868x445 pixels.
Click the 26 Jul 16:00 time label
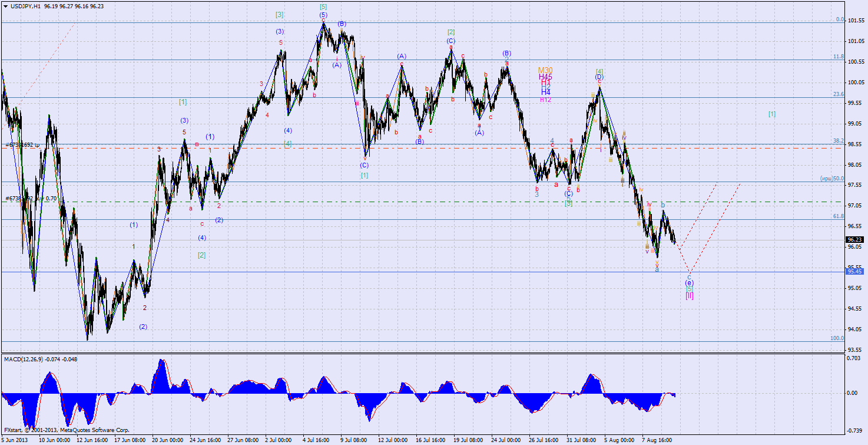pos(545,440)
